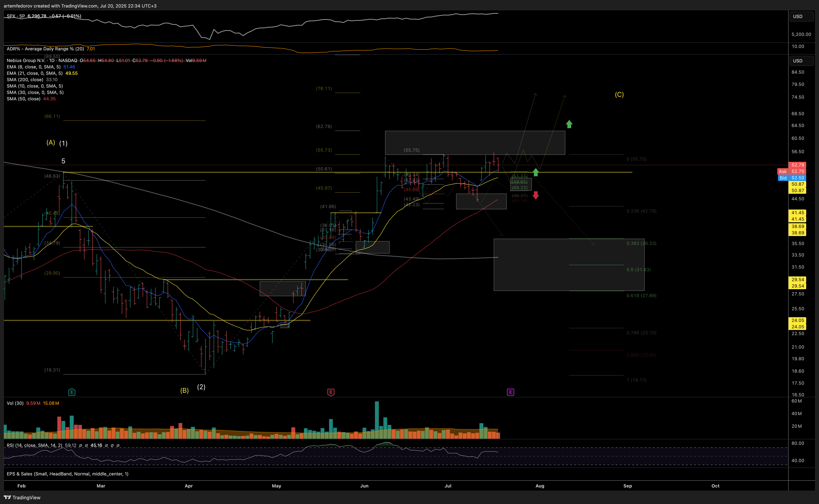Viewport: 819px width, 504px height.
Task: Click the 0.618 (27.89) Fibonacci level label
Action: [x=641, y=296]
